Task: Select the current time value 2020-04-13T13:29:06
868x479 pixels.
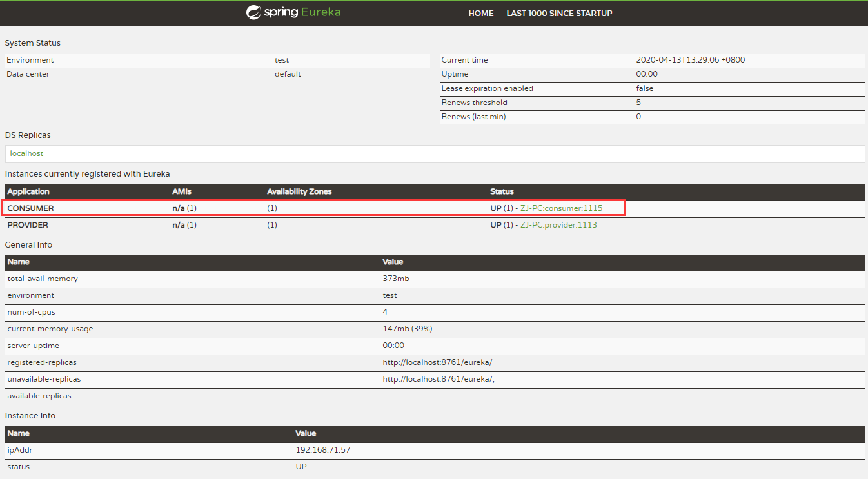Action: pos(691,60)
